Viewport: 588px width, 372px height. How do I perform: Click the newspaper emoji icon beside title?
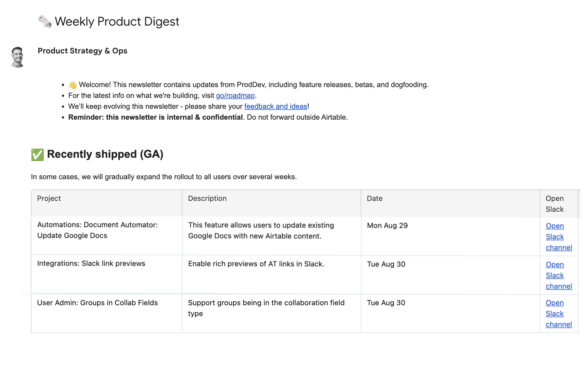point(45,21)
